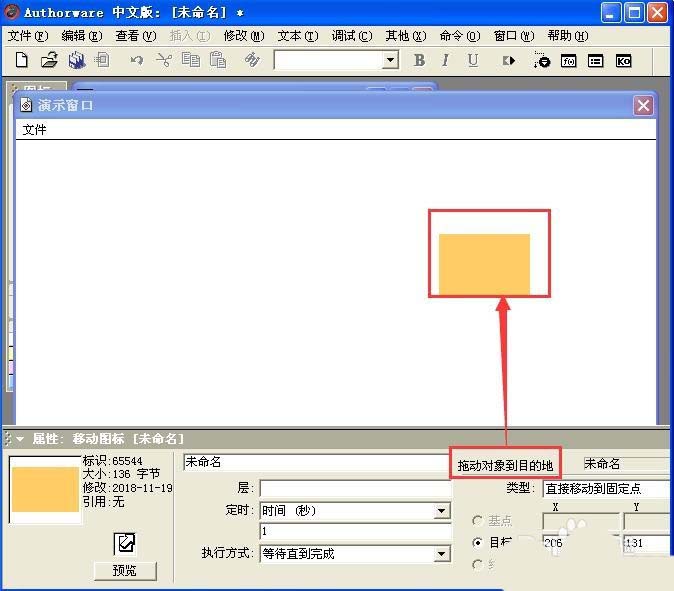Select the 目标 radio button
This screenshot has width=674, height=591.
pos(477,543)
